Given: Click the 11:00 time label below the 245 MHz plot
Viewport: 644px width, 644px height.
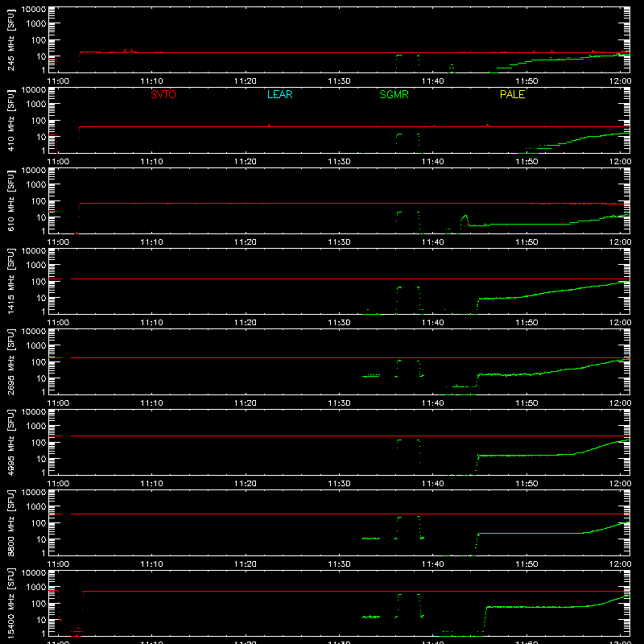Looking at the screenshot, I should (58, 81).
